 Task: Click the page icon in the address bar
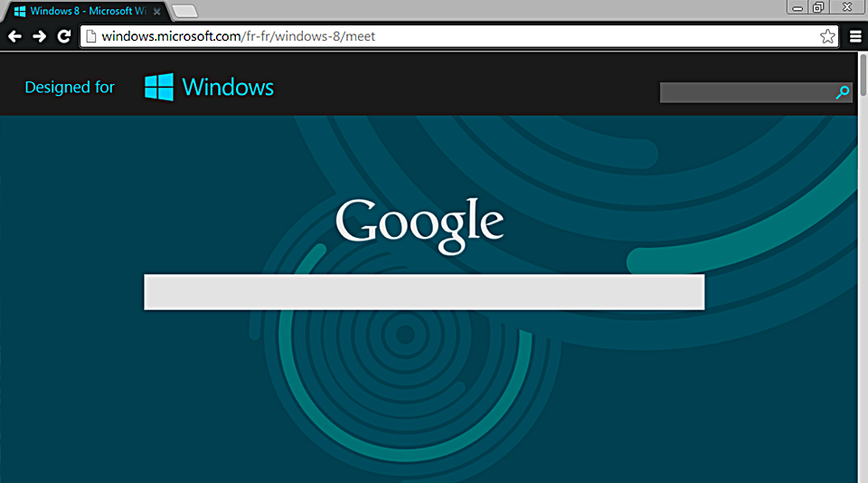point(91,36)
